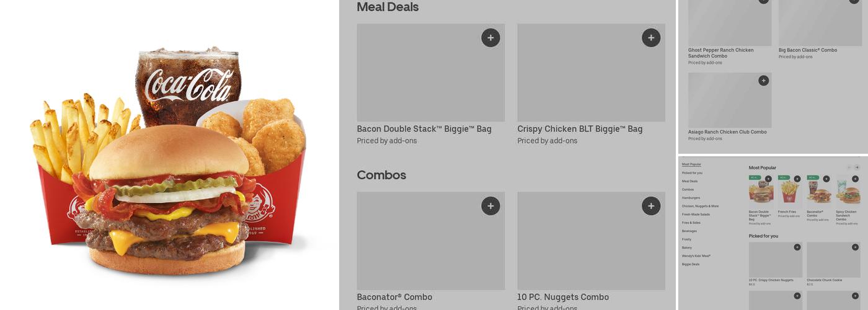Viewport: 868px width, 310px height.
Task: Add Asiago Ranch Chicken Club Combo
Action: pyautogui.click(x=764, y=81)
